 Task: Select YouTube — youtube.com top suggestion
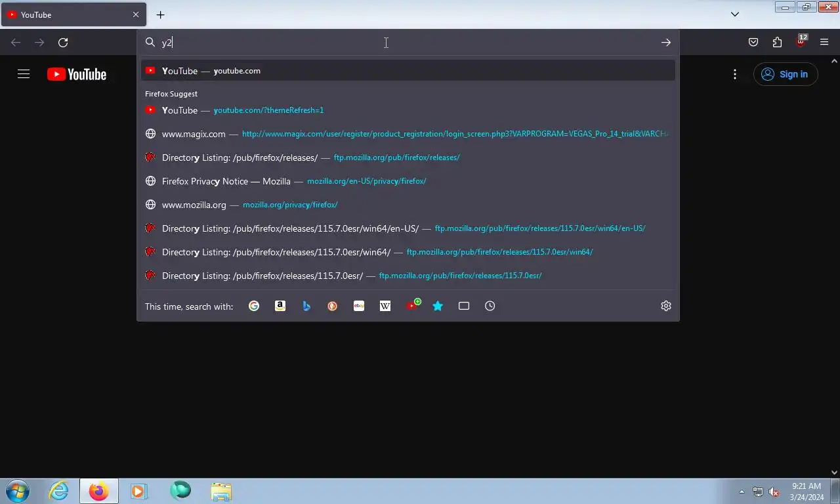tap(408, 71)
